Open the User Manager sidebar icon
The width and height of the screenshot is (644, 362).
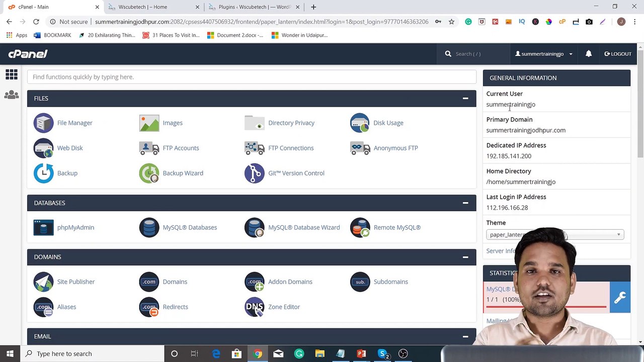11,95
